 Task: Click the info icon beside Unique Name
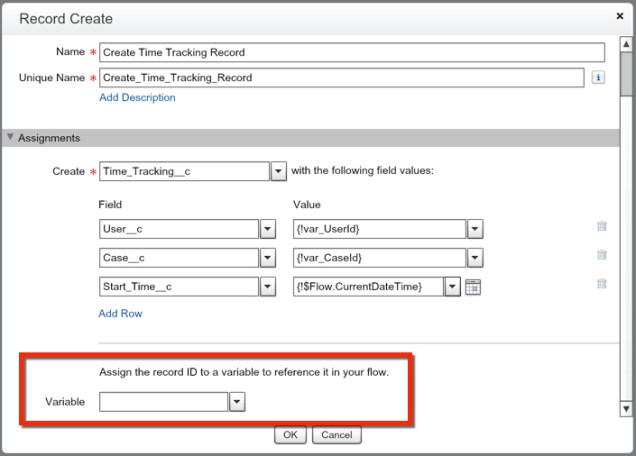(598, 77)
